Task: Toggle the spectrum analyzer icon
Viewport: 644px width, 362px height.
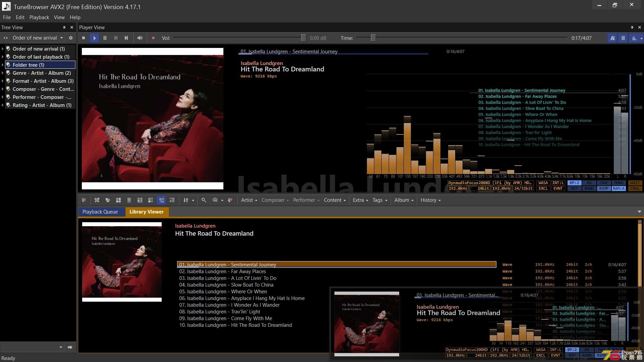Action: tap(634, 38)
